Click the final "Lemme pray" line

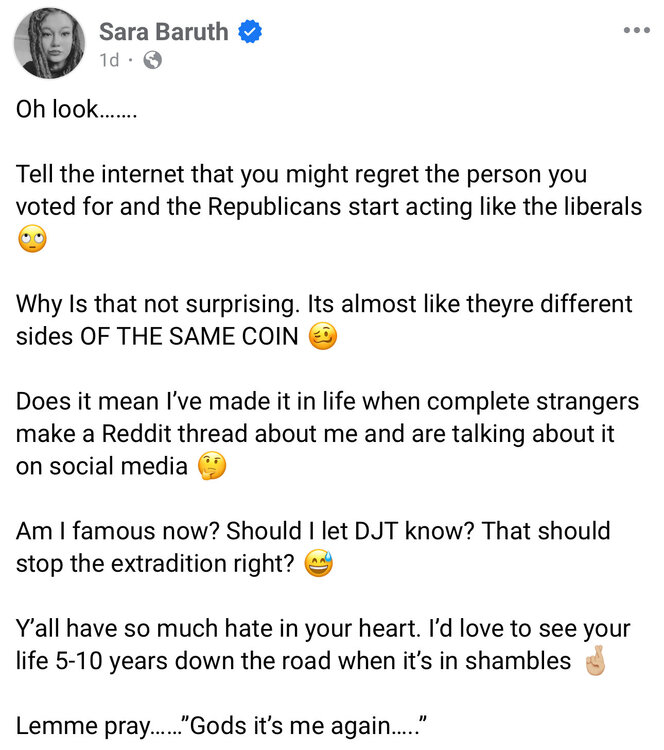[x=222, y=726]
